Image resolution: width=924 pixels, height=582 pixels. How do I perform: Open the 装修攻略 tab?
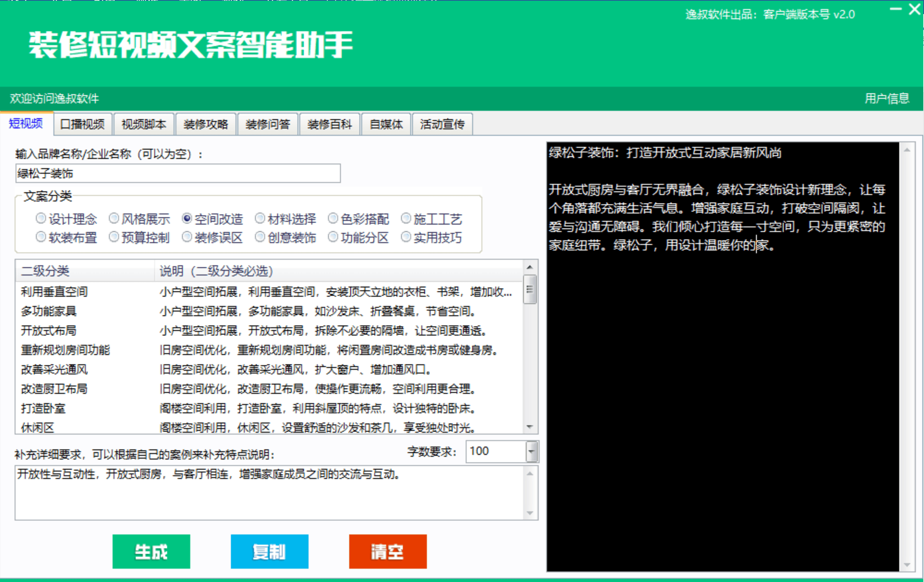coord(206,124)
